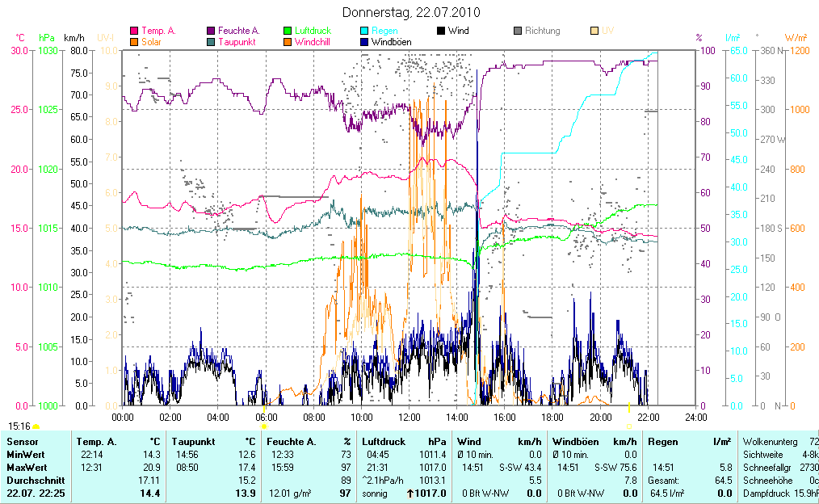Click the orange Solar legend swatch
This screenshot has width=819, height=504.
click(134, 41)
